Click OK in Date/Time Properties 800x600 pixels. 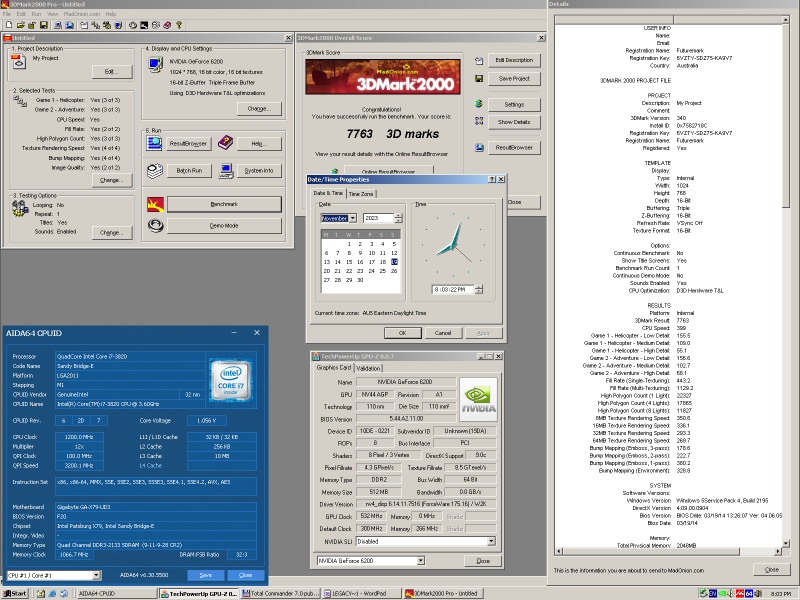point(403,333)
